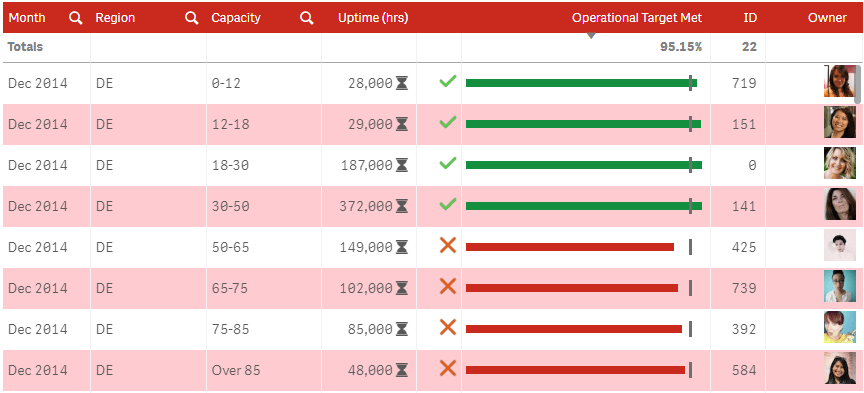Click the green checkmark in the 30-50 row

(447, 204)
